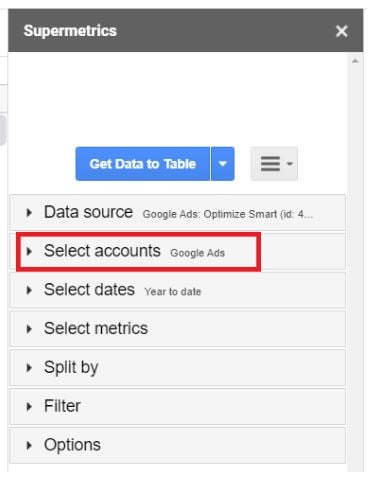Open the dropdown arrow beside Get Data to Table
Image resolution: width=375 pixels, height=479 pixels.
pos(223,164)
